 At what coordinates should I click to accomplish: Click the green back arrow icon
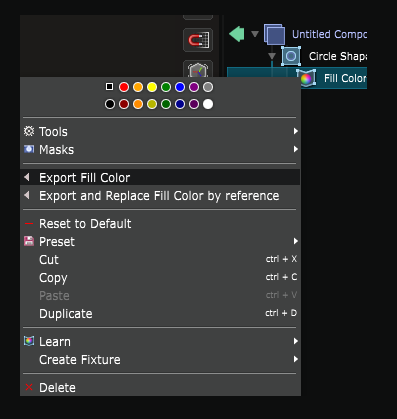(237, 34)
